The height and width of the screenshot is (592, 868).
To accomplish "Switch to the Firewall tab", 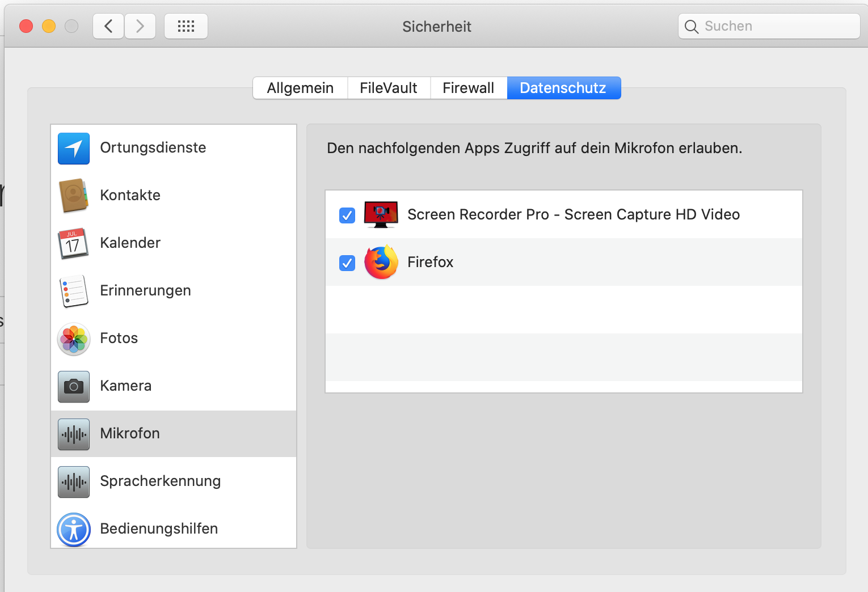I will pyautogui.click(x=468, y=88).
